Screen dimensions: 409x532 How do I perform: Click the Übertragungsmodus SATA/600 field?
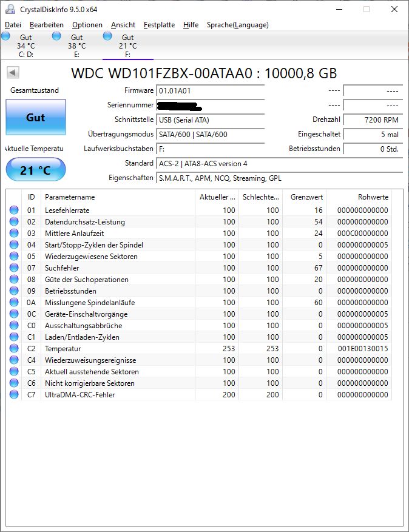tap(210, 135)
